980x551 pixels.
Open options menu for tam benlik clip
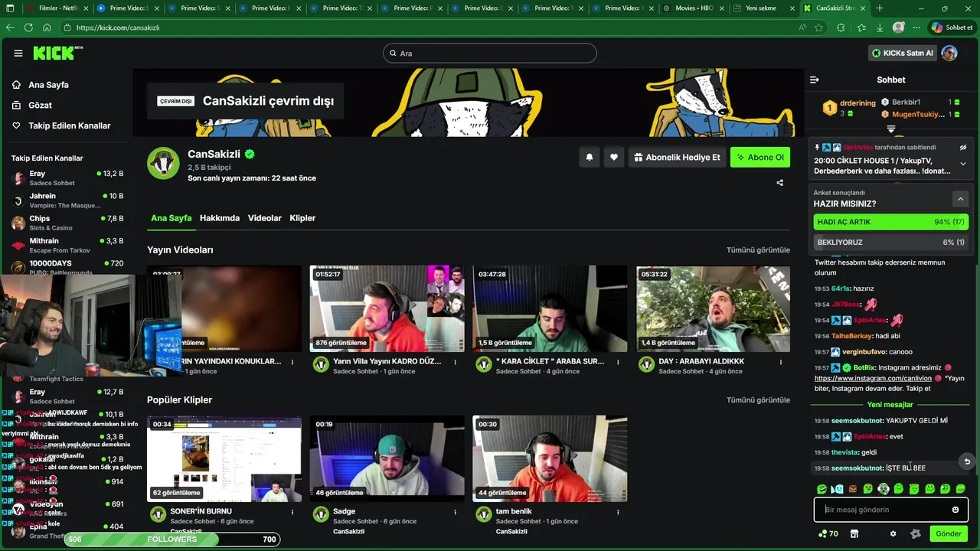[x=618, y=512]
